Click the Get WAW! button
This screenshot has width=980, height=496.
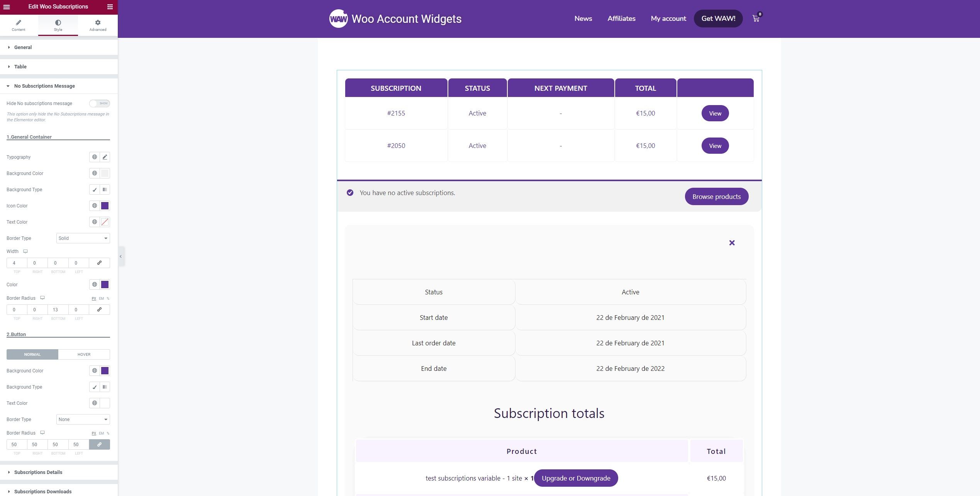[x=718, y=19]
